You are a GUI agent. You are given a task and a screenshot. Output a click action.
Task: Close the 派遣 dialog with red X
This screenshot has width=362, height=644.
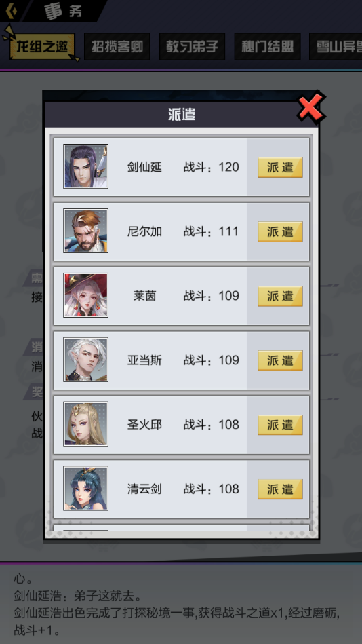[310, 109]
